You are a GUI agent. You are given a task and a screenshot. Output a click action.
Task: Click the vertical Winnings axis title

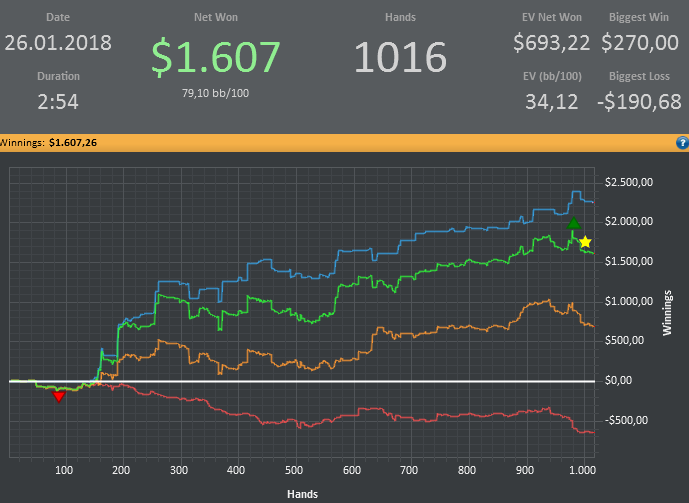pyautogui.click(x=667, y=313)
